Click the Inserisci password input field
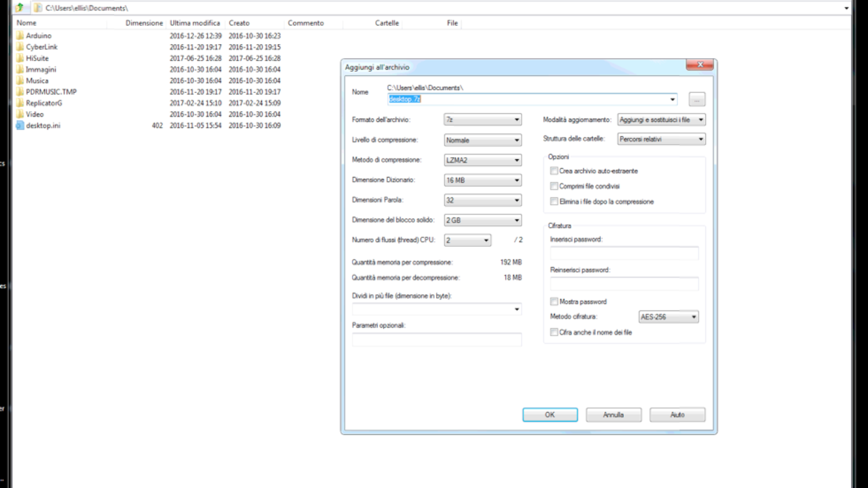This screenshot has width=868, height=488. pos(624,253)
